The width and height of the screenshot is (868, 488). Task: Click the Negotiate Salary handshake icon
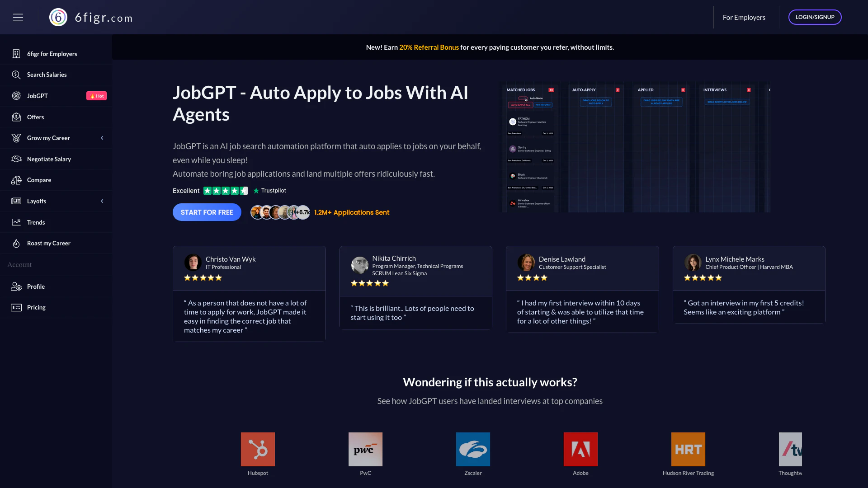[16, 159]
